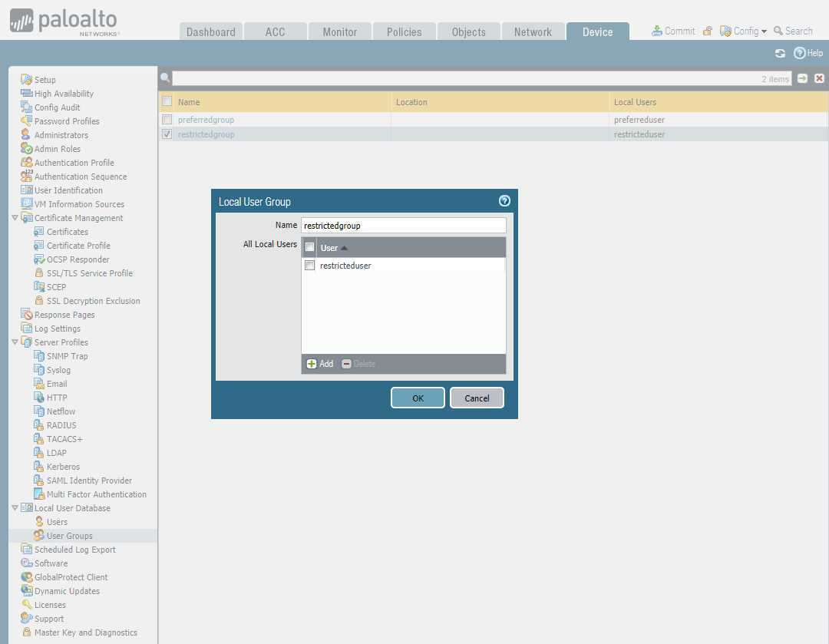This screenshot has height=644, width=829.
Task: Open the restrictedgroup link in table
Action: click(206, 134)
